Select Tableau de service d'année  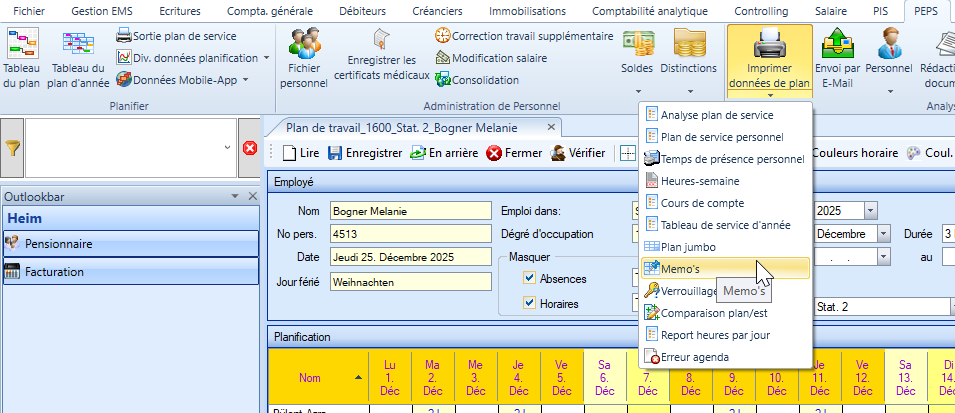(725, 225)
